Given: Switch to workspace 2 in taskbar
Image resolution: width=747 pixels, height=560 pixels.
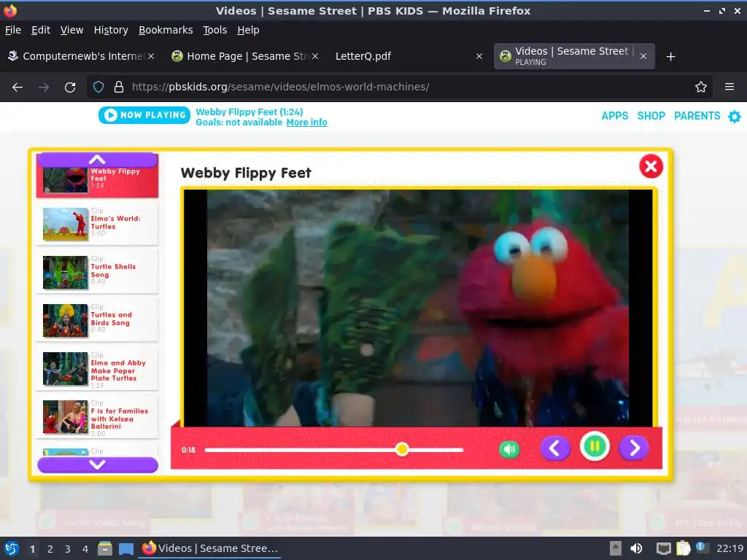Looking at the screenshot, I should (x=50, y=549).
